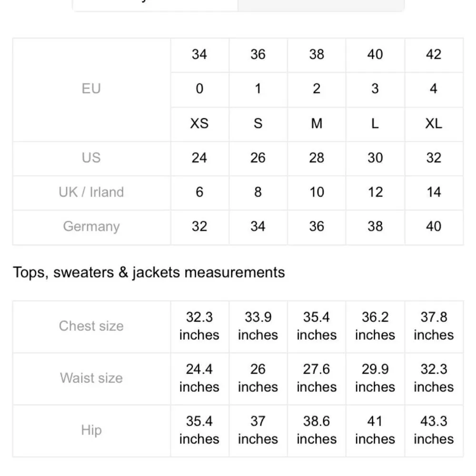Screen dimensions: 476x476
Task: Select the M size label cell
Action: coord(317,124)
